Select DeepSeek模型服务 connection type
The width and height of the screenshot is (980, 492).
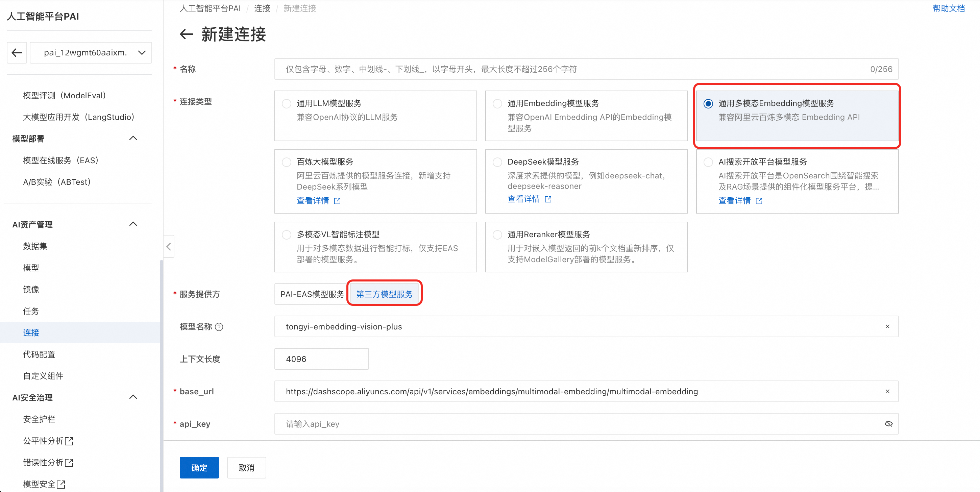(497, 162)
